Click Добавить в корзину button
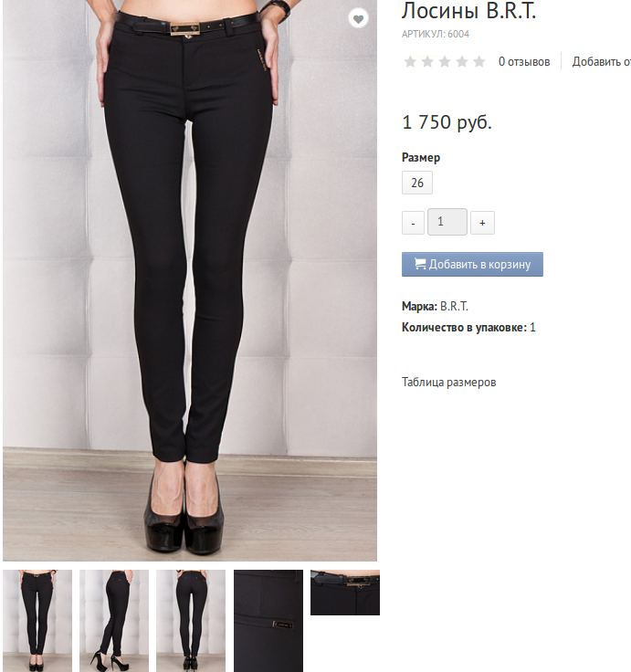Image resolution: width=631 pixels, height=672 pixels. pos(472,264)
